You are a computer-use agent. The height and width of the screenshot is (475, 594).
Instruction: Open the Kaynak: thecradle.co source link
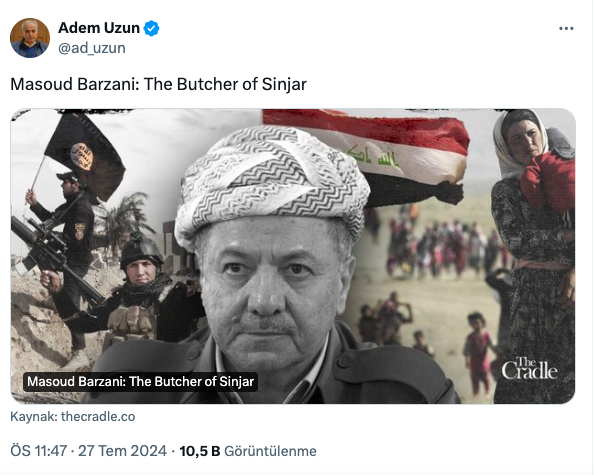tap(73, 416)
